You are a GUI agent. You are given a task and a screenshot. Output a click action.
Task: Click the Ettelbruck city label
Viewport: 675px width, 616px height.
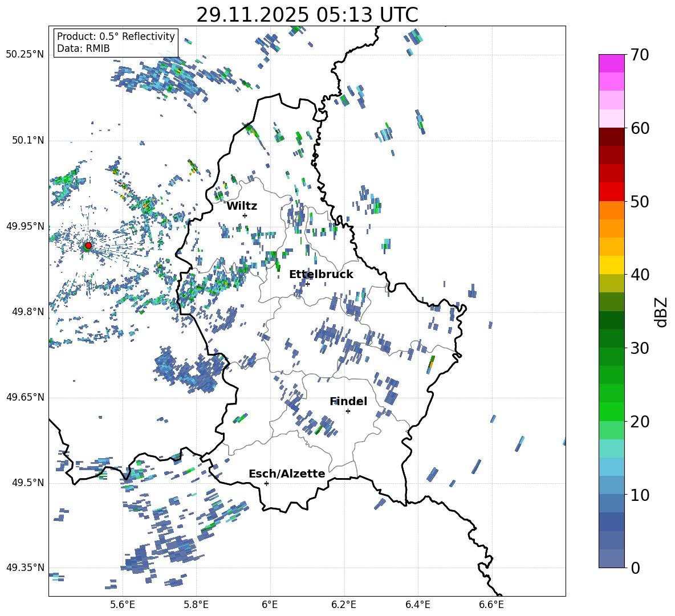321,274
